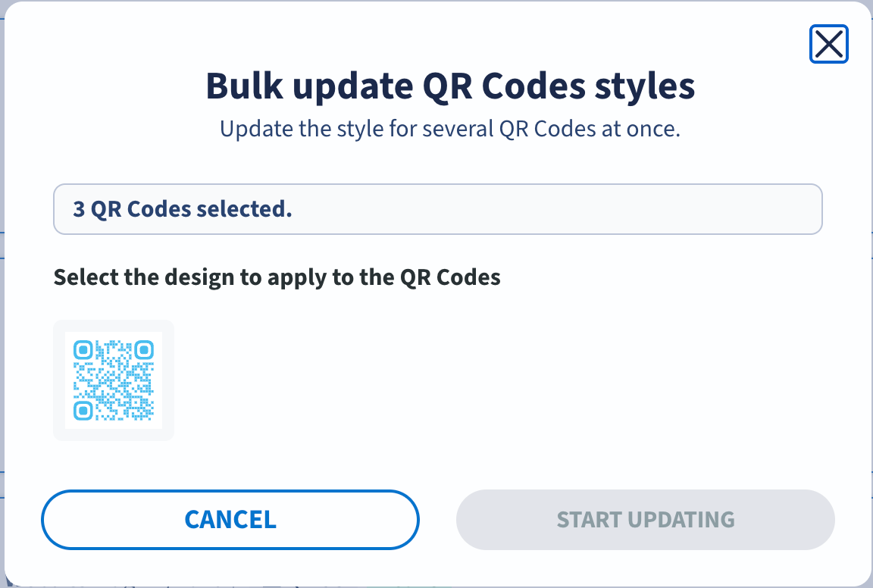Click the top-right finder square of QR design
The image size is (873, 588).
(x=144, y=349)
